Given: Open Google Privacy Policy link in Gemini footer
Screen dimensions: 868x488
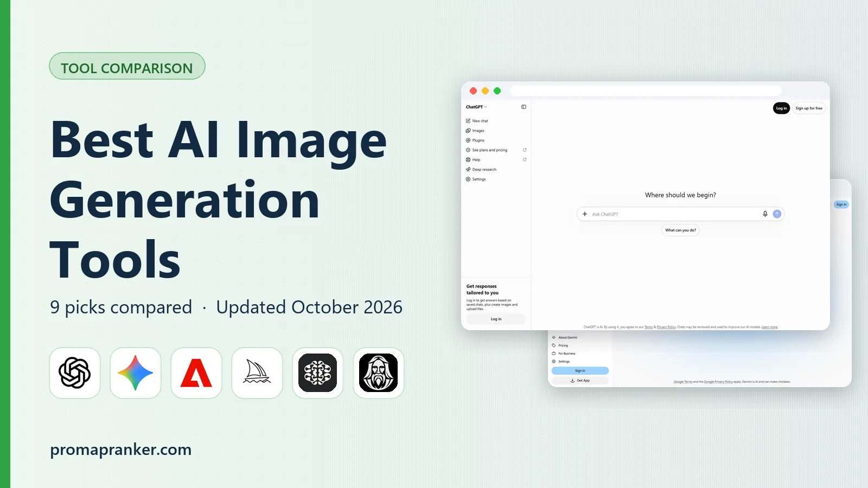Looking at the screenshot, I should 718,382.
